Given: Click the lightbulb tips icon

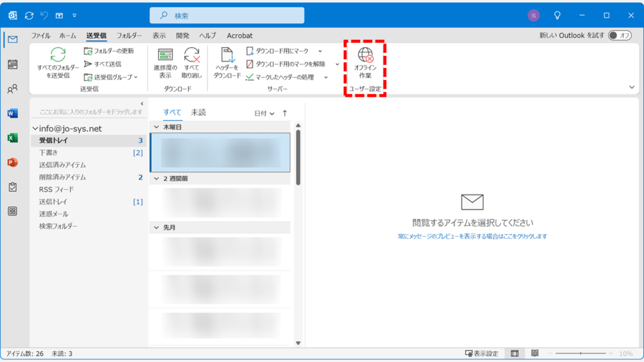Looking at the screenshot, I should [557, 16].
